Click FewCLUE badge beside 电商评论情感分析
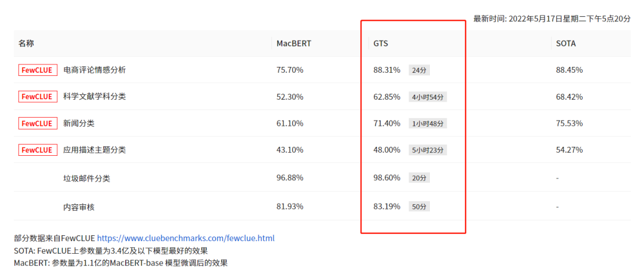 (38, 70)
